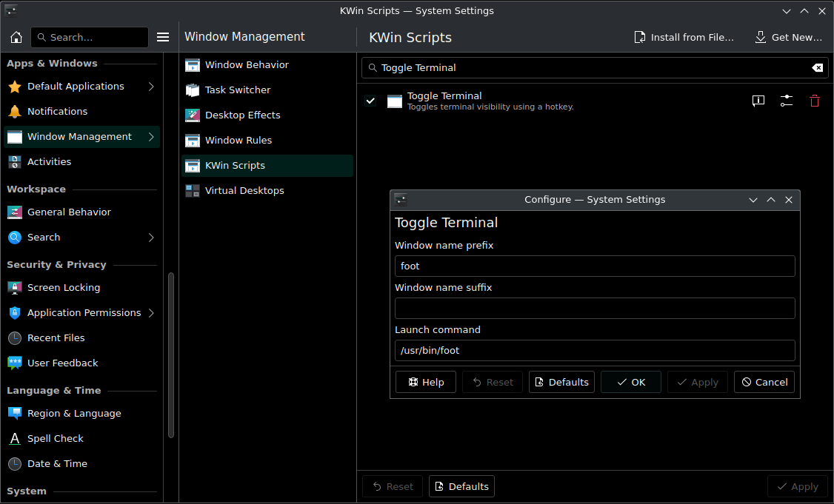
Task: Select the KWin Scripts entry
Action: coord(267,165)
